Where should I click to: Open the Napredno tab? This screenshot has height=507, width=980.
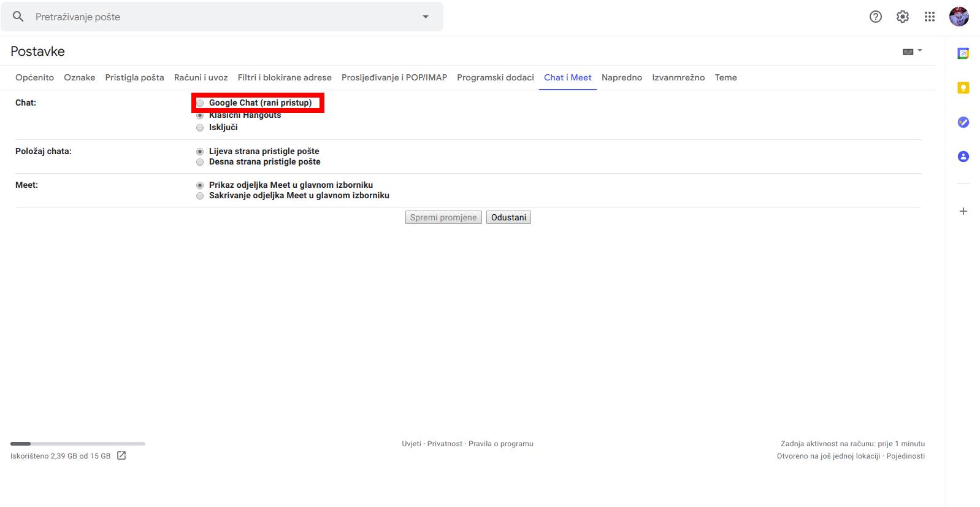(x=622, y=77)
